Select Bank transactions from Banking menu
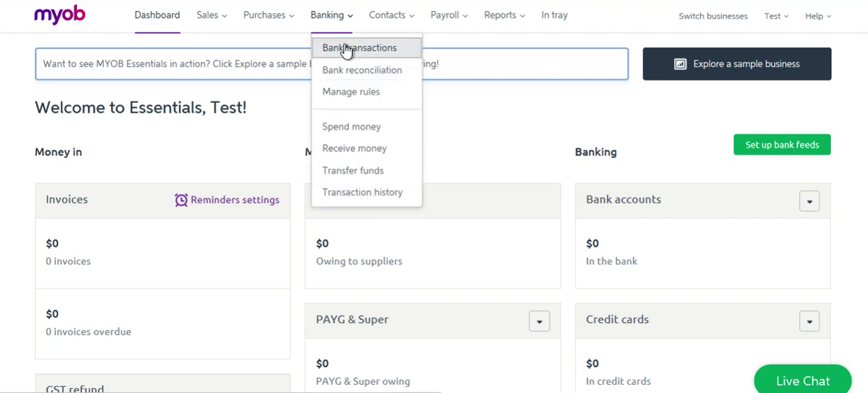This screenshot has width=868, height=393. coord(366,48)
